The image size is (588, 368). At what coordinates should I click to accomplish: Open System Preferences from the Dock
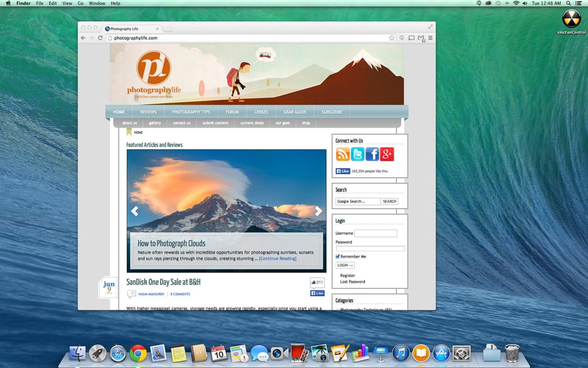[x=462, y=353]
